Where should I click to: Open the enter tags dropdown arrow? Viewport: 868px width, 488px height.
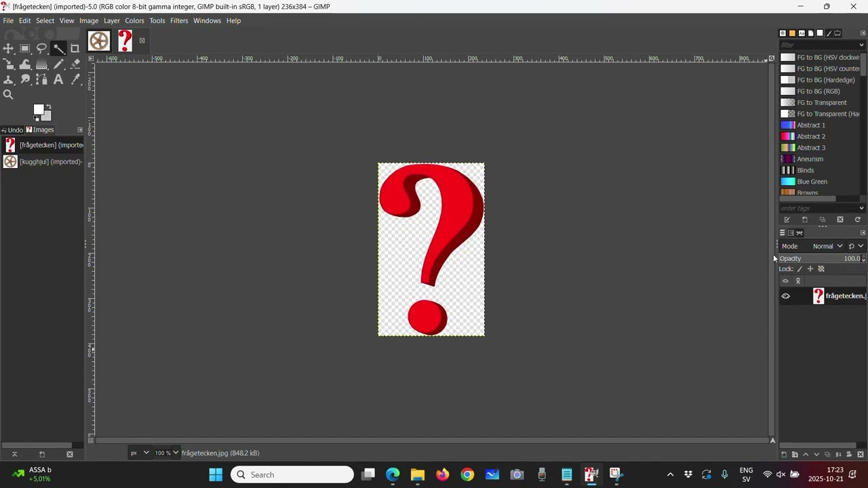click(861, 208)
